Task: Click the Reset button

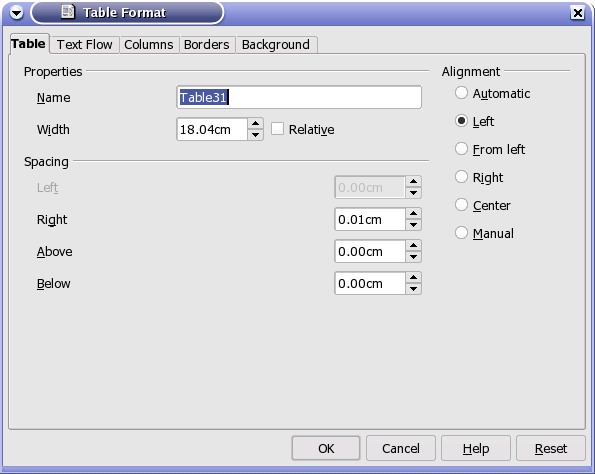Action: coord(551,448)
